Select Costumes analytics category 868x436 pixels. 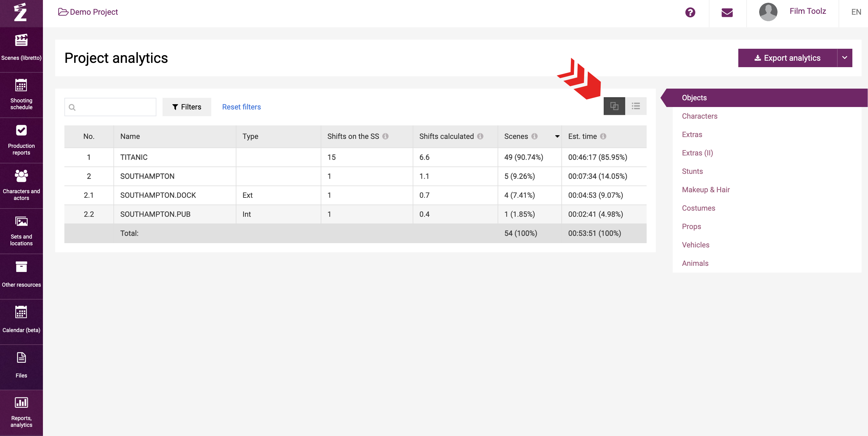coord(698,208)
